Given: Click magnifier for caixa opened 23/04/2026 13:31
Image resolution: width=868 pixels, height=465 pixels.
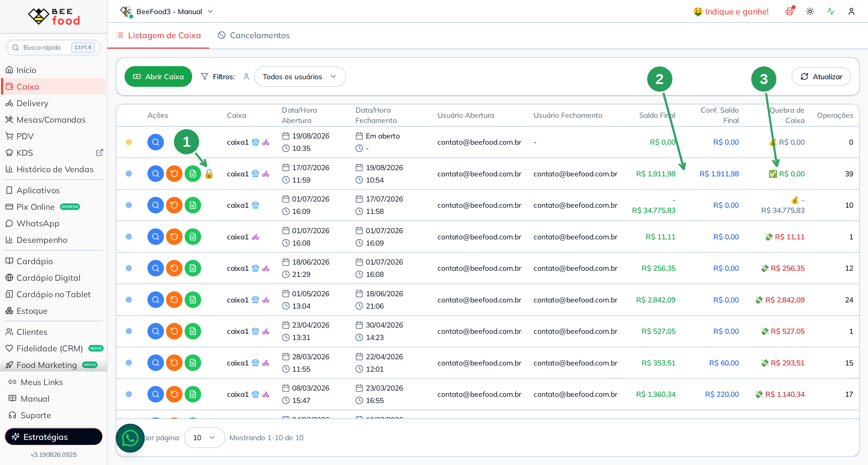Looking at the screenshot, I should coord(156,331).
